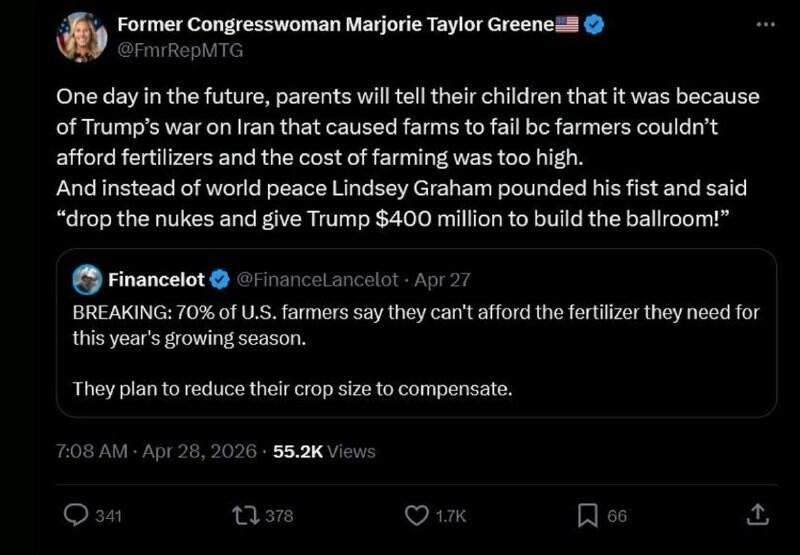Open the three-dot more options menu
This screenshot has width=800, height=555.
point(765,24)
